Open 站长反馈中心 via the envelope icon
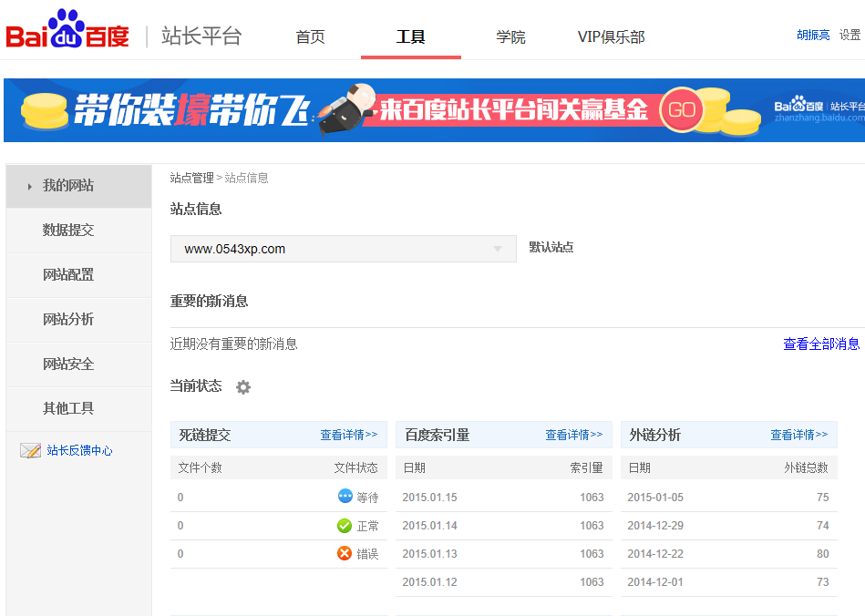The width and height of the screenshot is (865, 616). coord(32,449)
